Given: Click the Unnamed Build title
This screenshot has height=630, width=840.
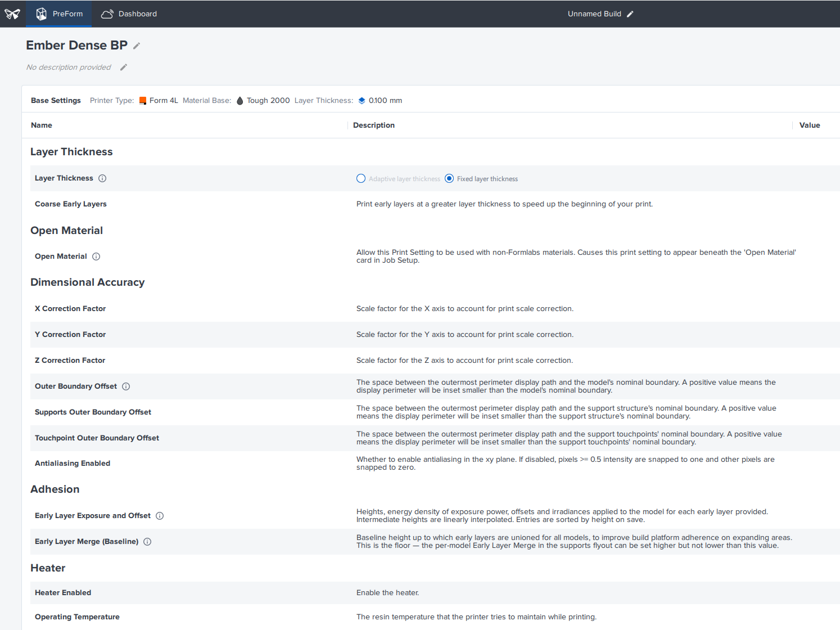Looking at the screenshot, I should (594, 14).
